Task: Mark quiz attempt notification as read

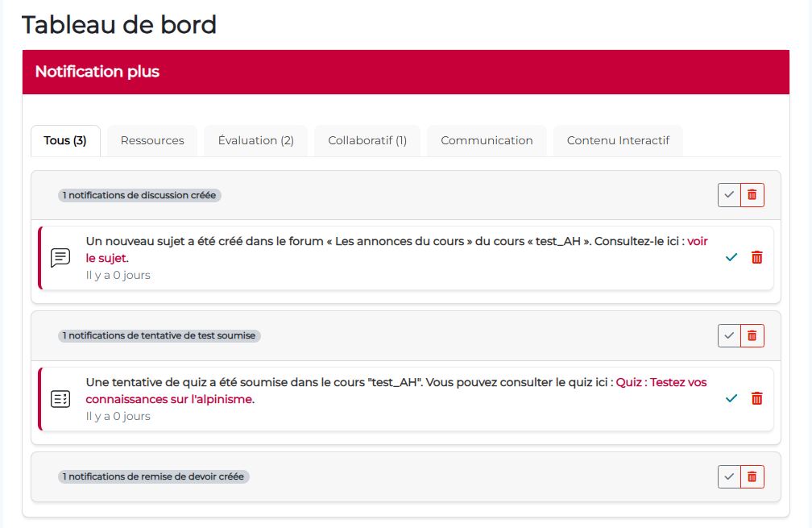Action: tap(731, 398)
